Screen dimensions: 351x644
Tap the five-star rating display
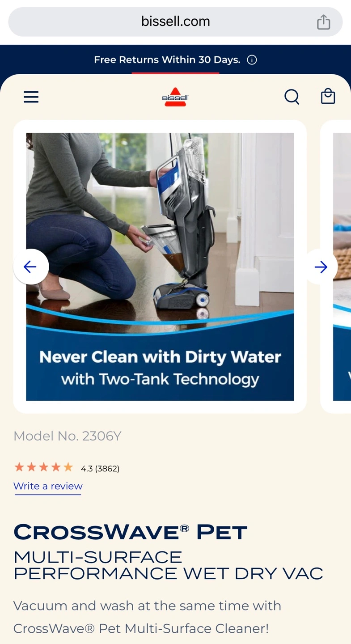[x=43, y=468]
